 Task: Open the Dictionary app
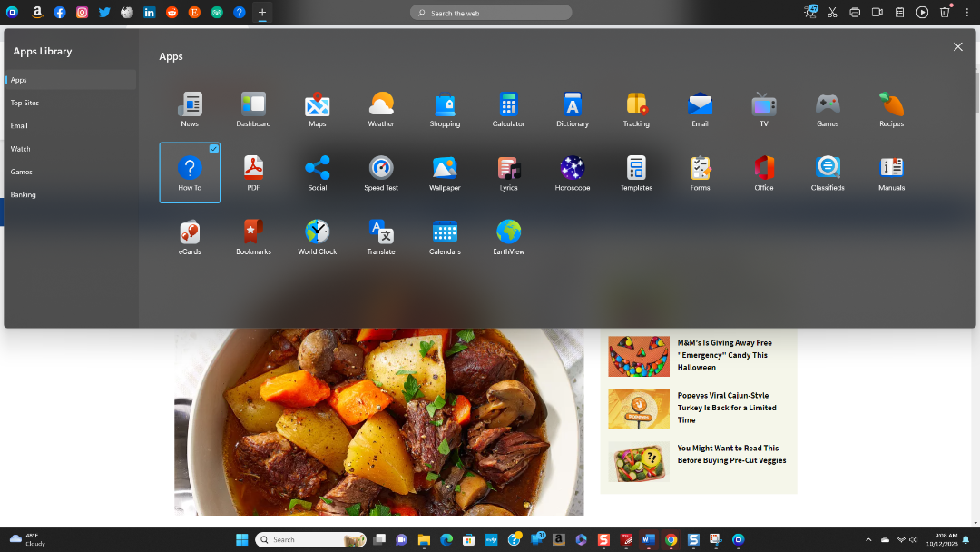point(572,108)
